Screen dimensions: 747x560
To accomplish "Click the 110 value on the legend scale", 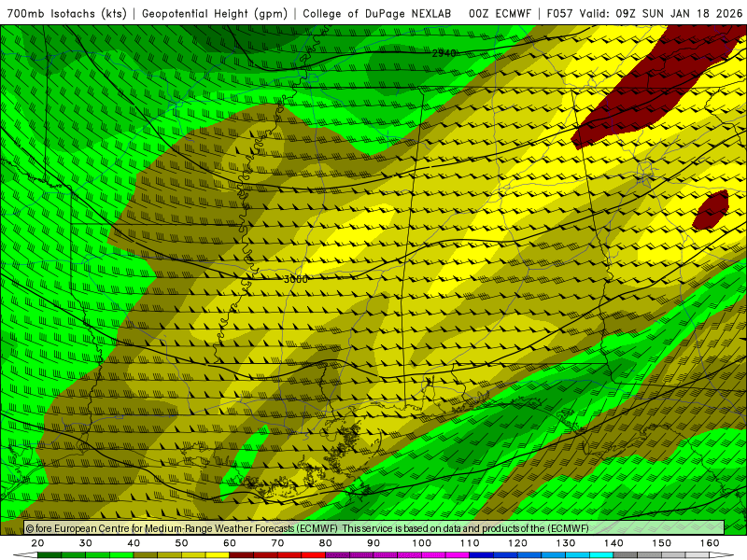I will click(470, 543).
